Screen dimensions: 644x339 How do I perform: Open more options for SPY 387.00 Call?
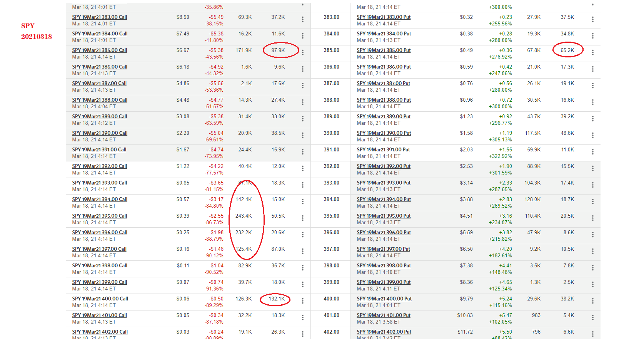click(303, 86)
